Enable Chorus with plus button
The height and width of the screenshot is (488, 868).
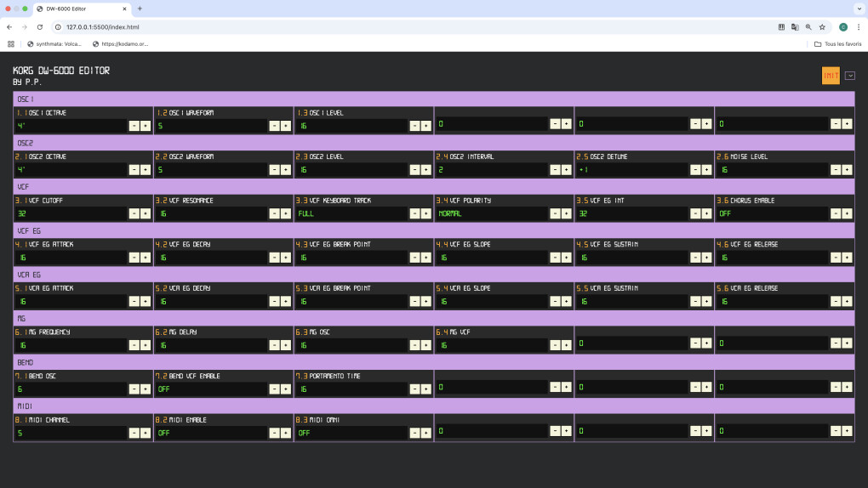point(847,213)
